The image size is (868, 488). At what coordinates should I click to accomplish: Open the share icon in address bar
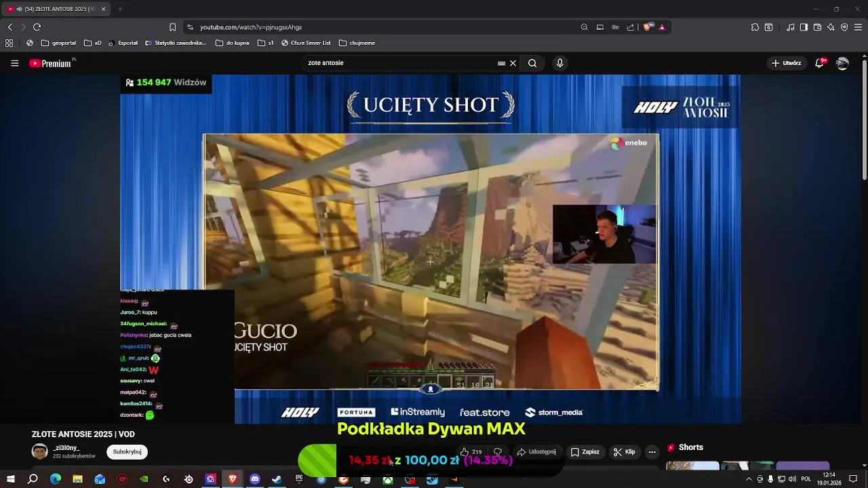coord(631,27)
